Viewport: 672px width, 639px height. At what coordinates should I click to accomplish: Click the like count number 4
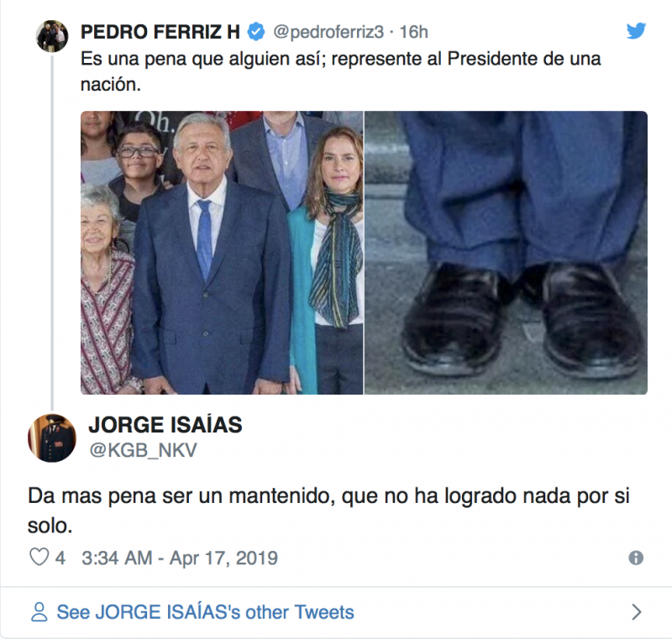pos(60,558)
